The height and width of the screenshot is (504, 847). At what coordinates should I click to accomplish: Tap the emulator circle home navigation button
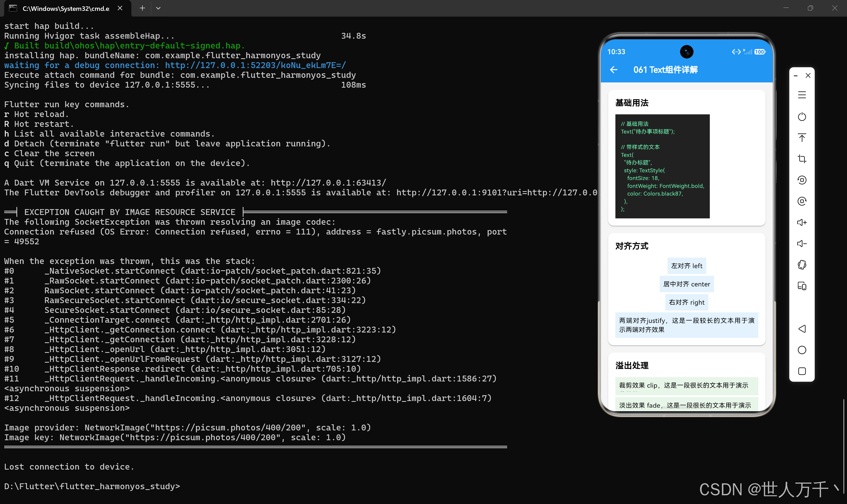click(802, 350)
